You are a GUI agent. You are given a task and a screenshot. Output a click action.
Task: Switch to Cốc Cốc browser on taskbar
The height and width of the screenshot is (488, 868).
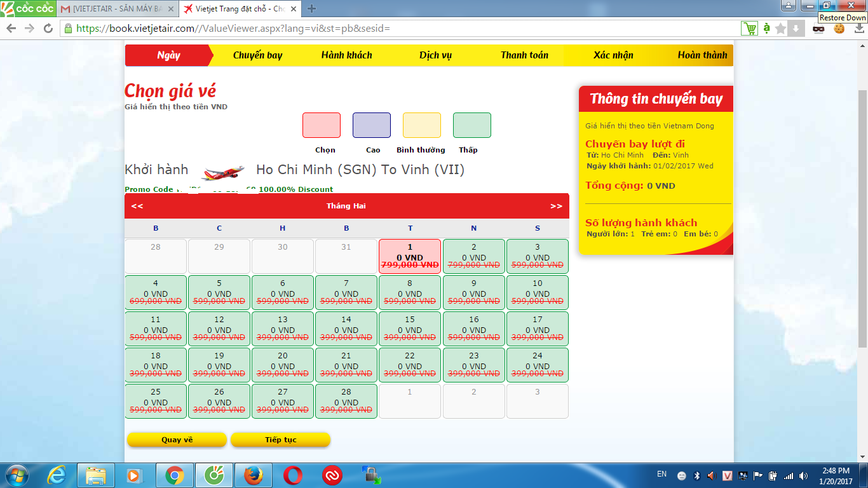(214, 475)
